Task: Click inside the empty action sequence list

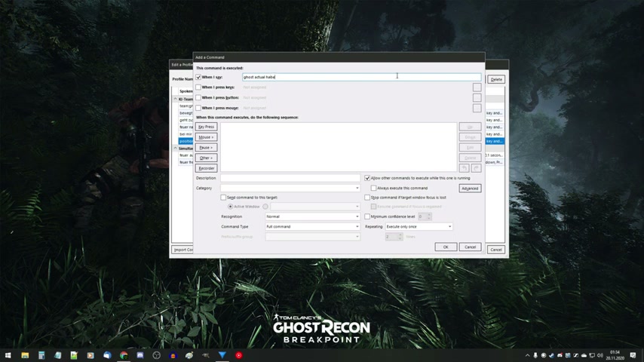Action: tap(339, 147)
